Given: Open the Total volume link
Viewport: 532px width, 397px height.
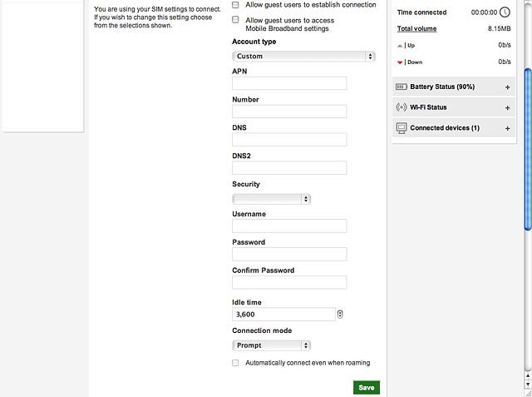Looking at the screenshot, I should coord(416,29).
